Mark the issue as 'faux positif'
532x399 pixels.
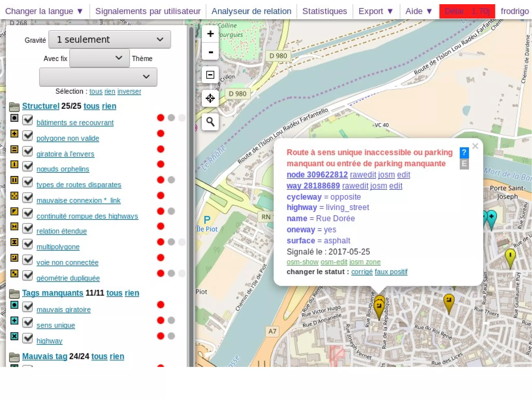(x=391, y=272)
